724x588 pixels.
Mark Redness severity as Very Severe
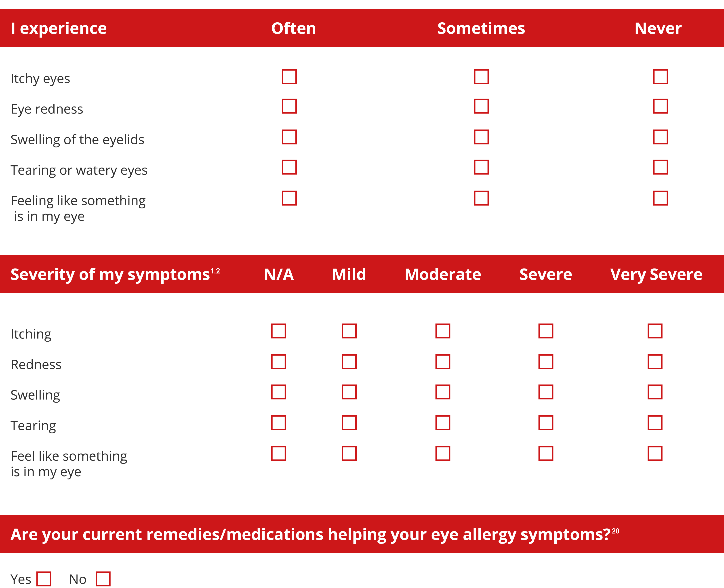(x=655, y=362)
